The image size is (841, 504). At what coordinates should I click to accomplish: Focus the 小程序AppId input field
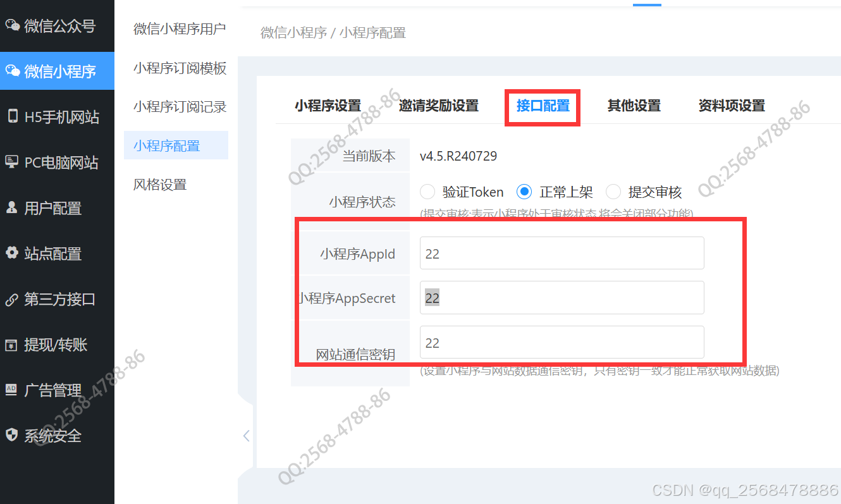(x=562, y=253)
